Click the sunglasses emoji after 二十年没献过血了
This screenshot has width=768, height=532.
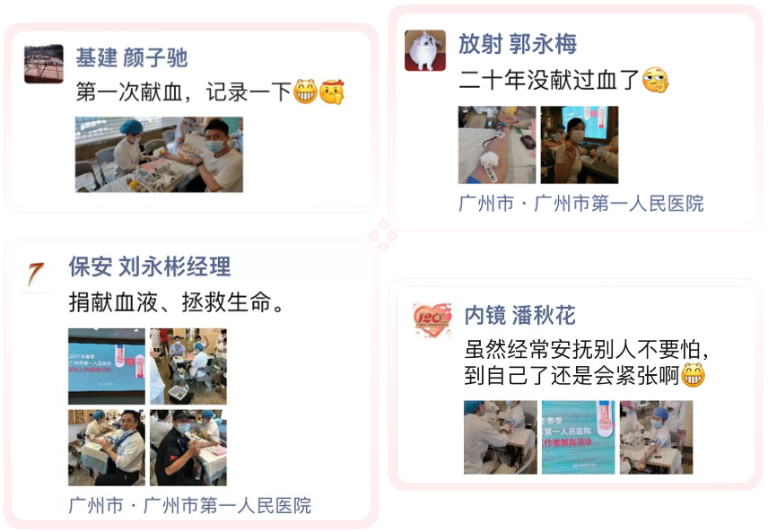click(655, 80)
